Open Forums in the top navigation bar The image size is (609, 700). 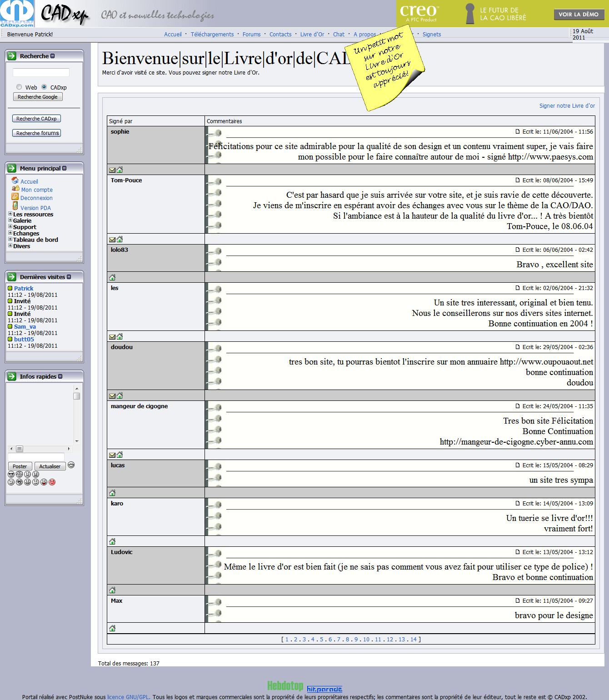point(251,34)
